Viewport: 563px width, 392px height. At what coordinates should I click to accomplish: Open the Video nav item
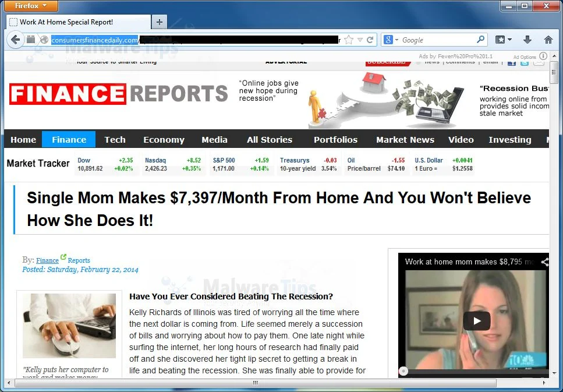coord(461,139)
